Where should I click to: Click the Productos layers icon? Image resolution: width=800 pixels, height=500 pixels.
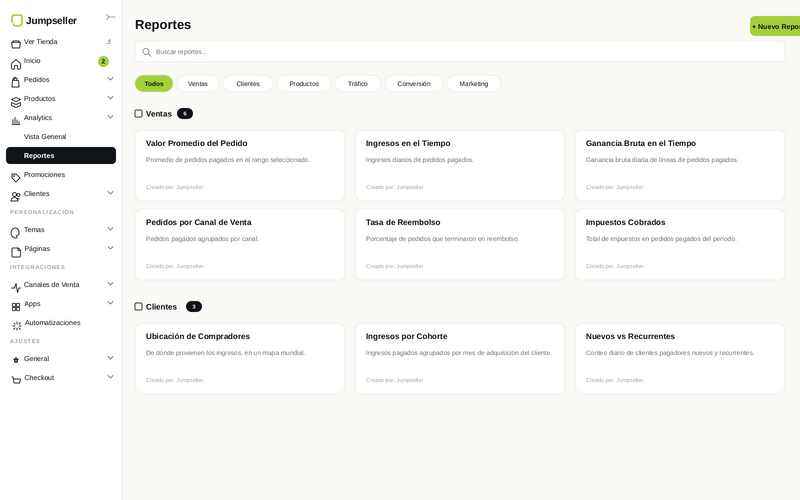click(x=16, y=102)
